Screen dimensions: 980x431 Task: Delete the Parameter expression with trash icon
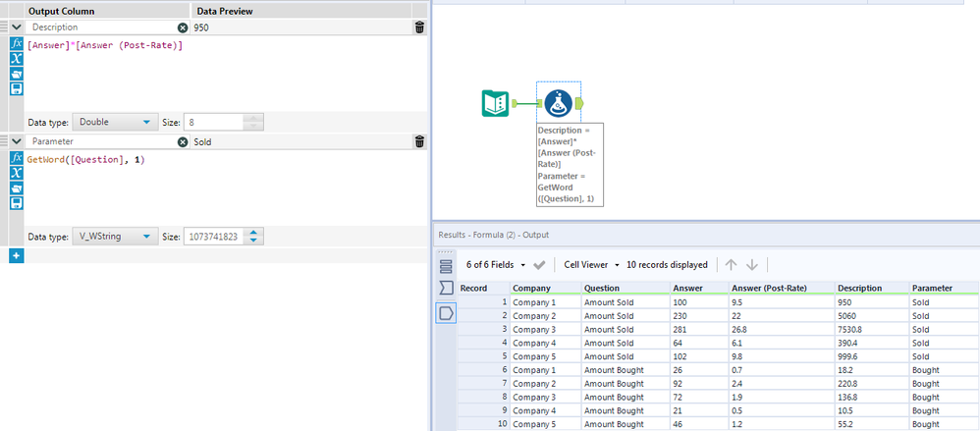pyautogui.click(x=419, y=141)
